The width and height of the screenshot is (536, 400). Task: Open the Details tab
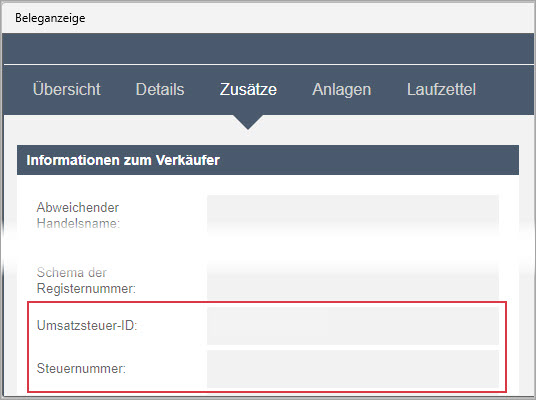pos(160,89)
